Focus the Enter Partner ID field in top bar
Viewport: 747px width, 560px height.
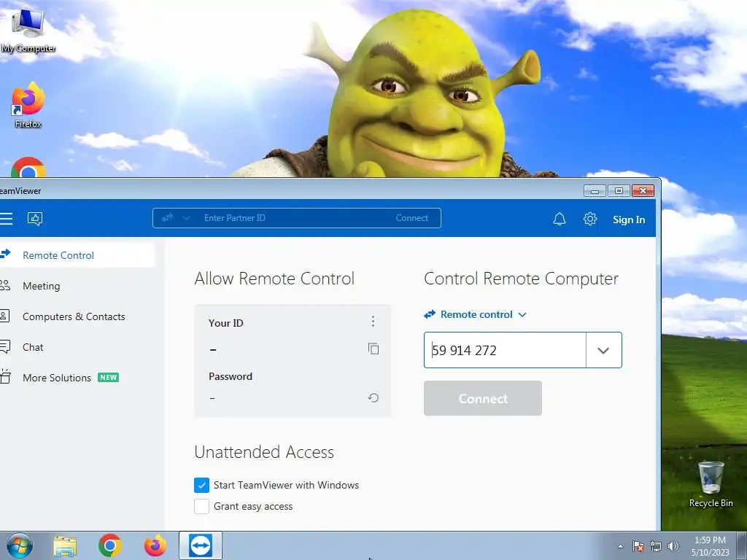pyautogui.click(x=295, y=218)
